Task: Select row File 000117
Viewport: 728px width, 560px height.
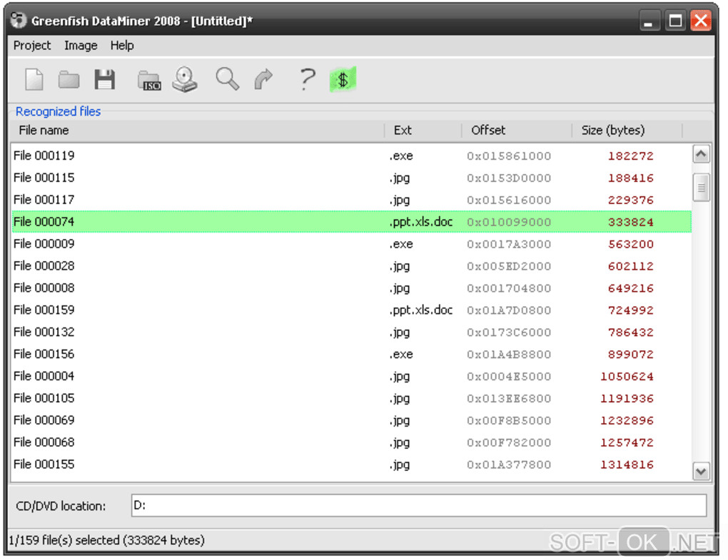Action: click(351, 200)
